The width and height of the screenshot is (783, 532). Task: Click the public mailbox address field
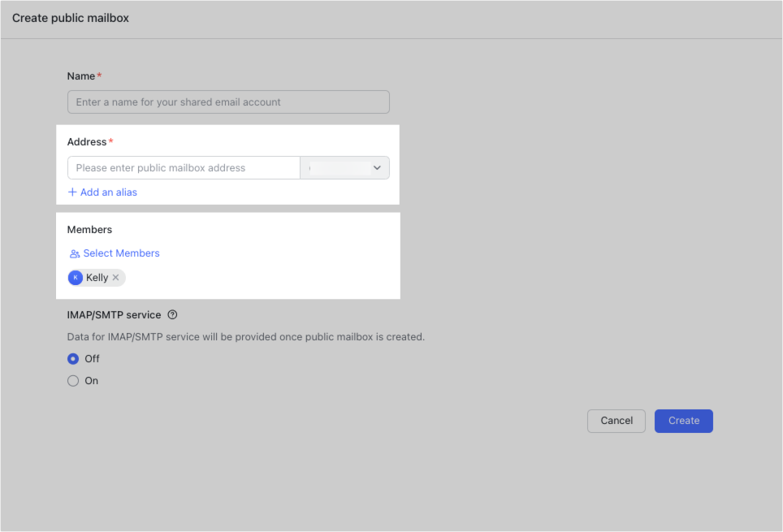(x=184, y=168)
